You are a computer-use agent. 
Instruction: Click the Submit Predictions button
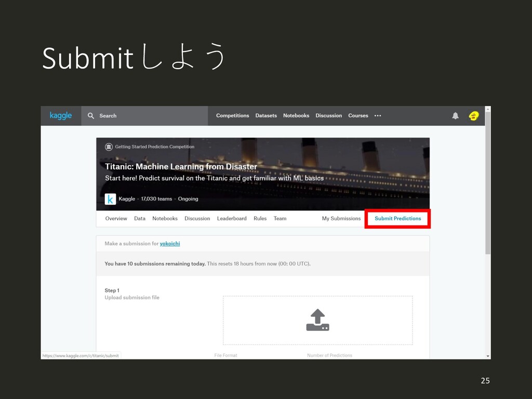coord(397,219)
